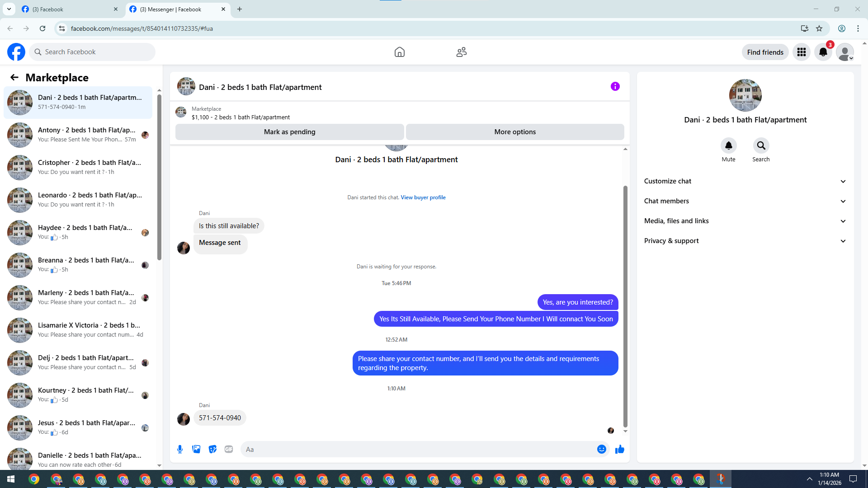
Task: Toggle the conversation information panel
Action: [615, 87]
